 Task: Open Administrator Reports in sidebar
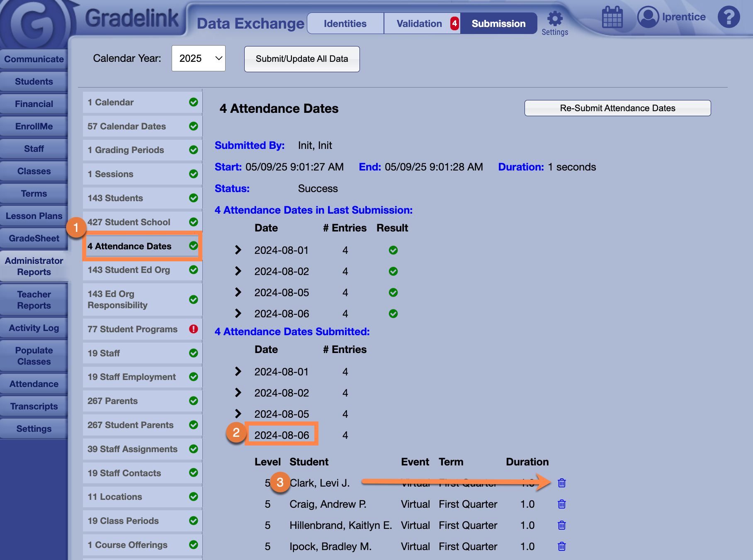34,266
